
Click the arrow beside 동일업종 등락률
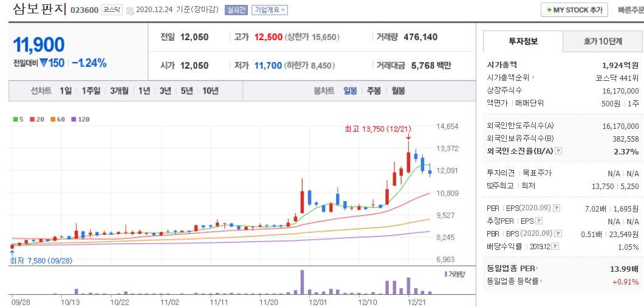[541, 281]
